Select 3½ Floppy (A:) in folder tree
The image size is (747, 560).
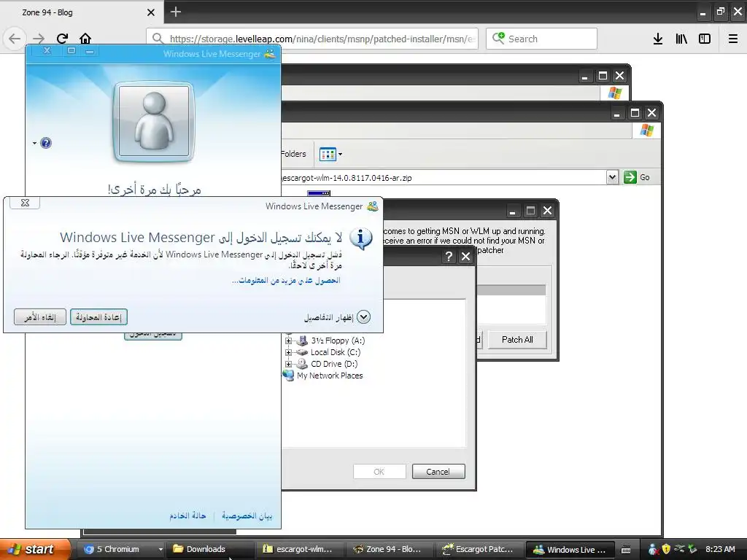point(338,341)
